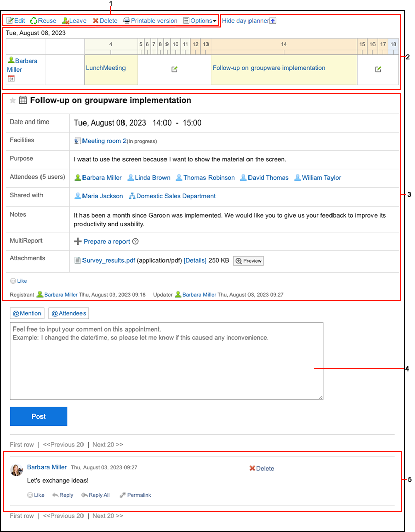This screenshot has width=415, height=532.
Task: Click Prepare a report link
Action: coord(107,241)
